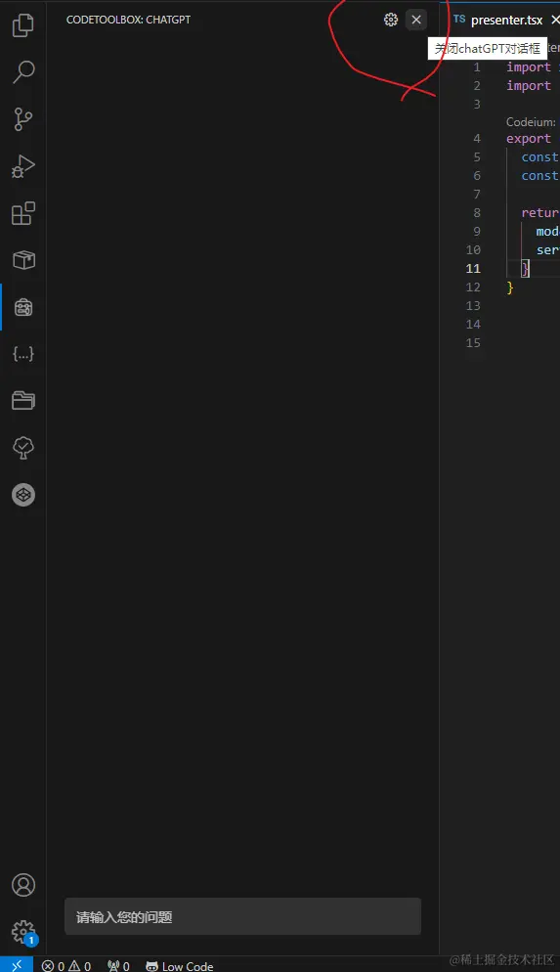Open ChatGPT settings gear in panel header
The image size is (560, 972).
tap(390, 20)
